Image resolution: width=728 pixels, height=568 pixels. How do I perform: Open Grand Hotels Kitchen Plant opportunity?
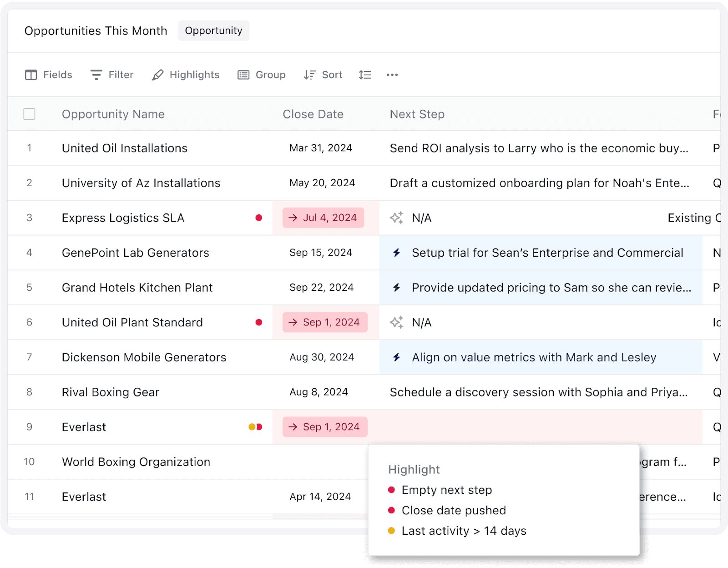tap(137, 288)
